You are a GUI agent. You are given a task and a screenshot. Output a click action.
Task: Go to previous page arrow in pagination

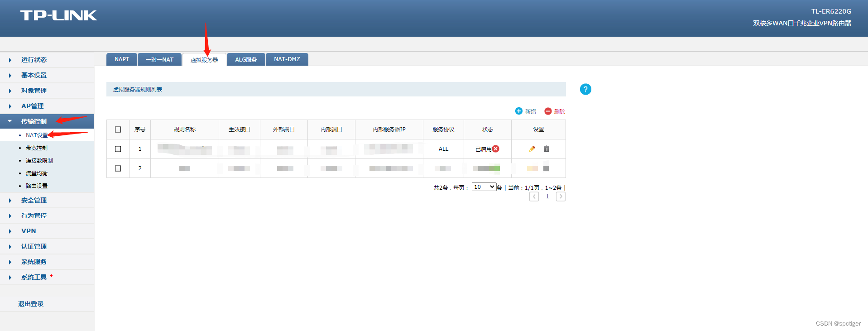pos(534,197)
